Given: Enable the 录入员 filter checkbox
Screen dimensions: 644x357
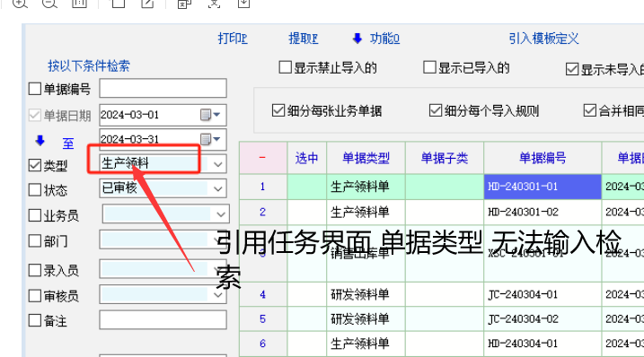Looking at the screenshot, I should (x=35, y=270).
